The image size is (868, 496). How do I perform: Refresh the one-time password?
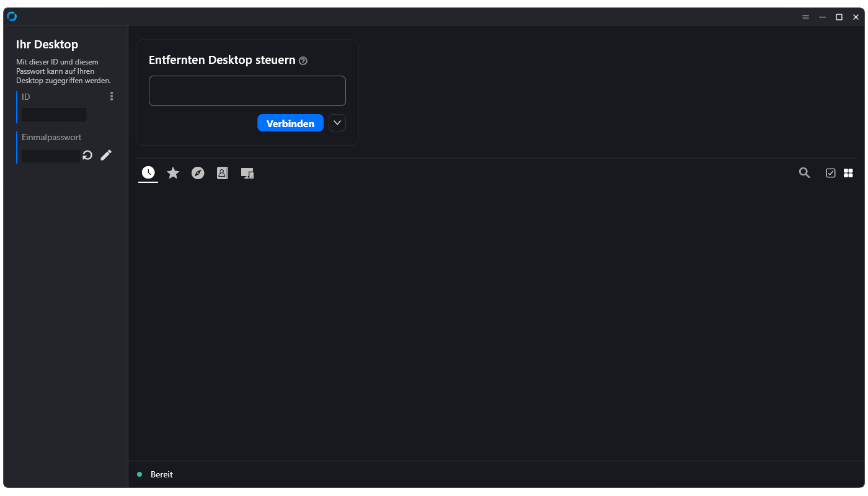(x=87, y=155)
